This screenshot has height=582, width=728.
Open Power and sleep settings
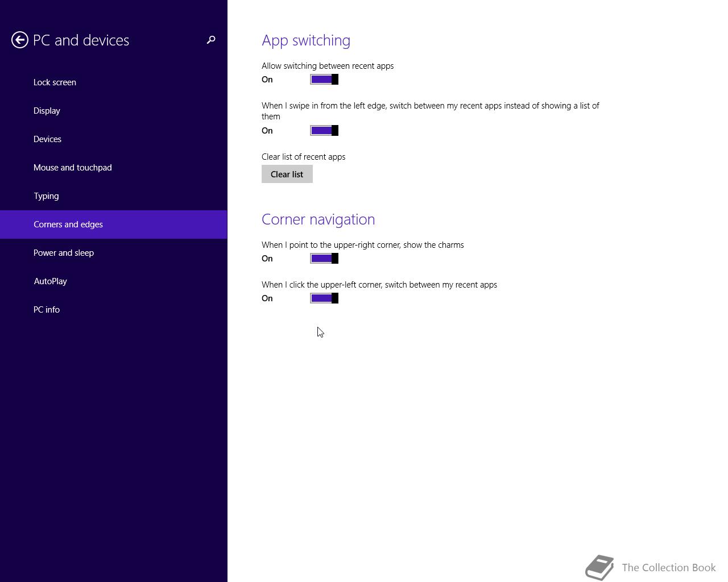(x=114, y=253)
